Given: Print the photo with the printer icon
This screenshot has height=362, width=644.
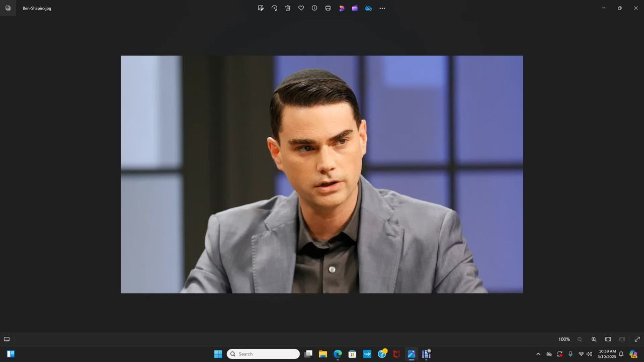Looking at the screenshot, I should pyautogui.click(x=328, y=8).
